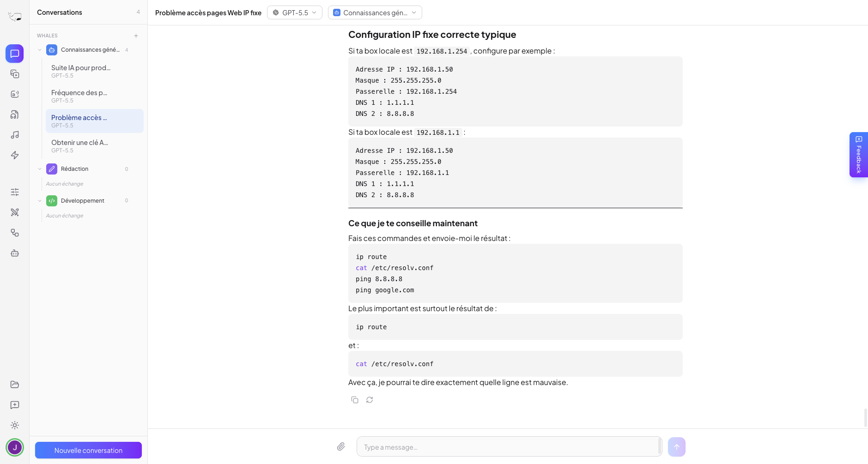Screen dimensions: 868x464
Task: Open the Obtenir une clé A... conversation
Action: click(x=95, y=146)
